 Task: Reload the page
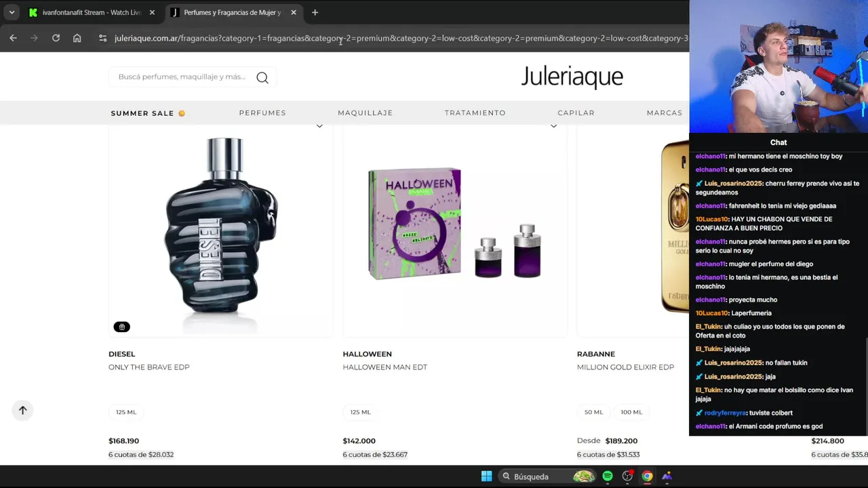tap(56, 38)
